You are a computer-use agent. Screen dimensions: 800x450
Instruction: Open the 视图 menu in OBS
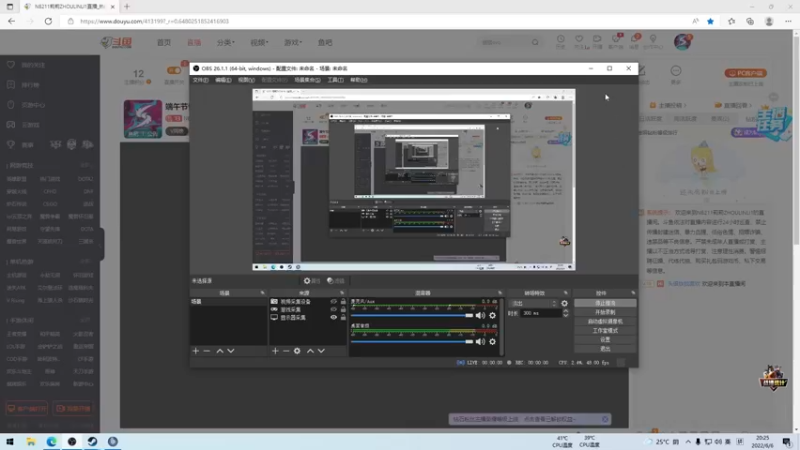[246, 80]
